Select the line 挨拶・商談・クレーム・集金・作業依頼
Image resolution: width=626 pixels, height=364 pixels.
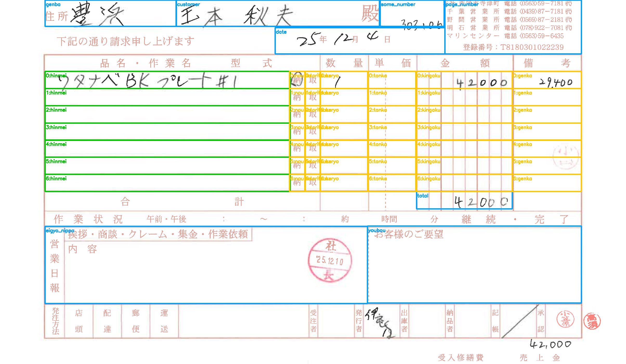pyautogui.click(x=158, y=234)
